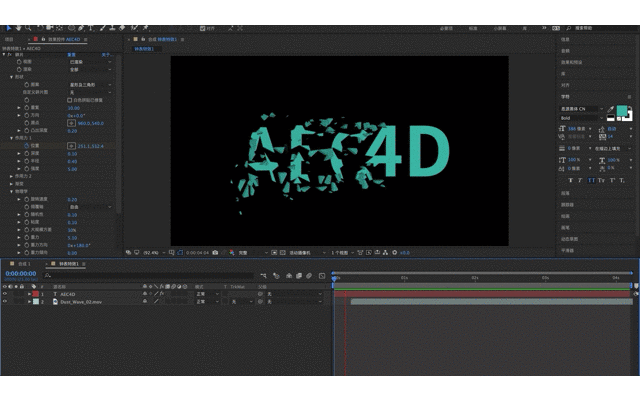Click the draft 3D icon in timeline
Image resolution: width=640 pixels, height=400 pixels.
[276, 276]
